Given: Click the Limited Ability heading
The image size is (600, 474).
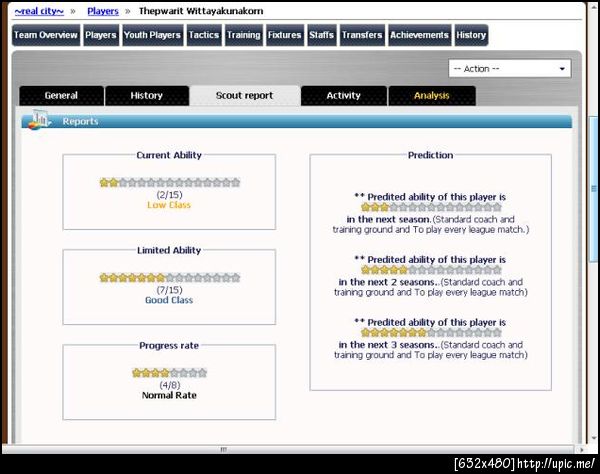Looking at the screenshot, I should click(169, 251).
